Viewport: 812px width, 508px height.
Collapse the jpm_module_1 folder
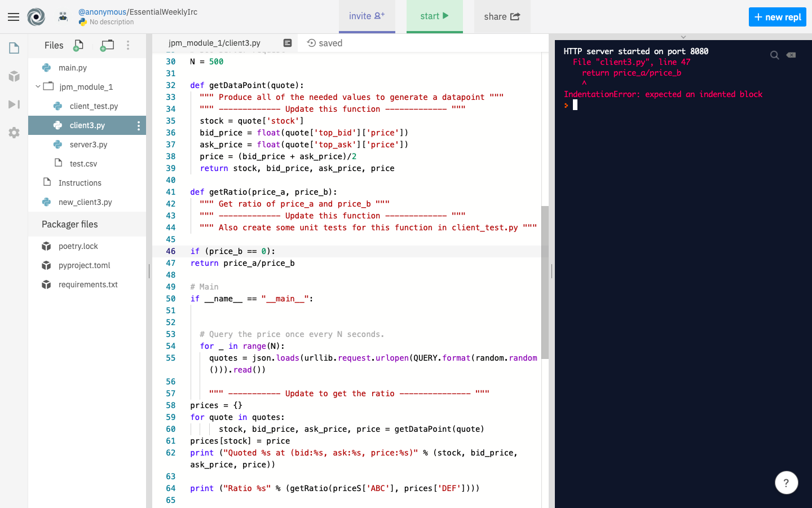[38, 86]
